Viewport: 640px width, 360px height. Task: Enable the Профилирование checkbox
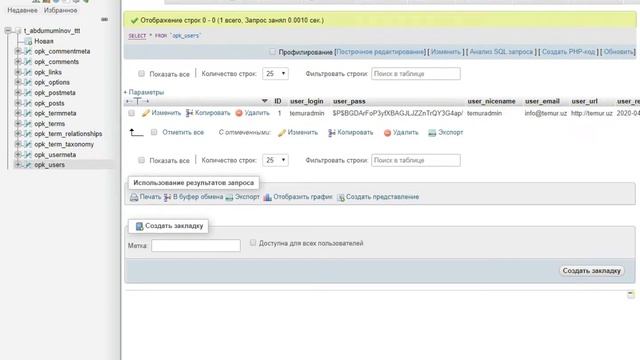pyautogui.click(x=272, y=52)
